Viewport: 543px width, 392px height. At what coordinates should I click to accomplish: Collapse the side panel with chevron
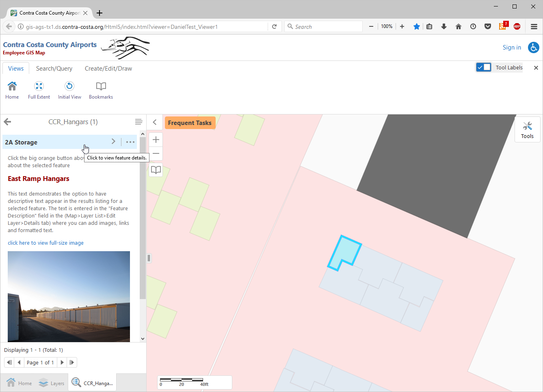click(155, 122)
